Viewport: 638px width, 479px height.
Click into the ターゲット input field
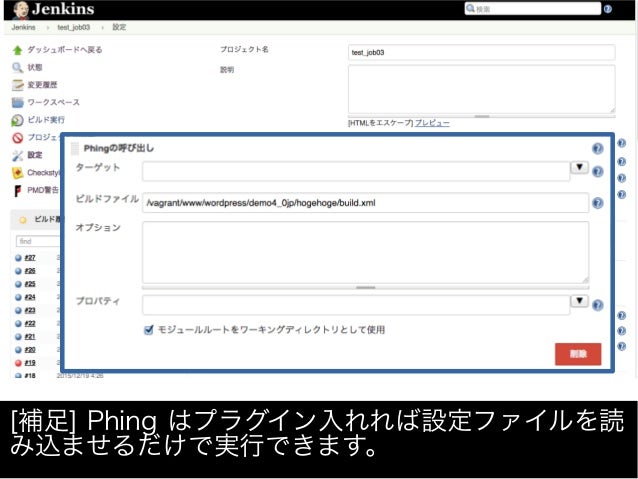356,171
